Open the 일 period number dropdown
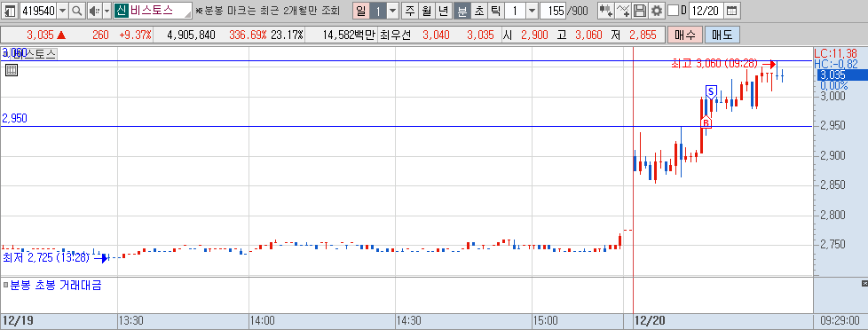Image resolution: width=868 pixels, height=330 pixels. (x=392, y=10)
